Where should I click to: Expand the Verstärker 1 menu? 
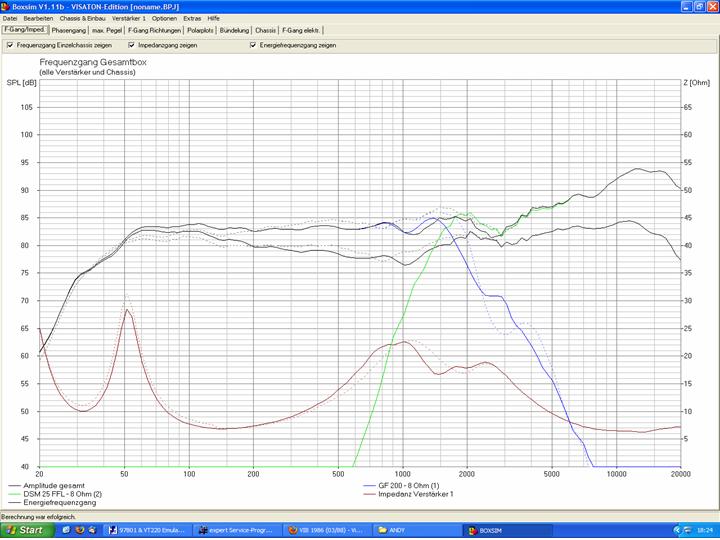(x=129, y=18)
